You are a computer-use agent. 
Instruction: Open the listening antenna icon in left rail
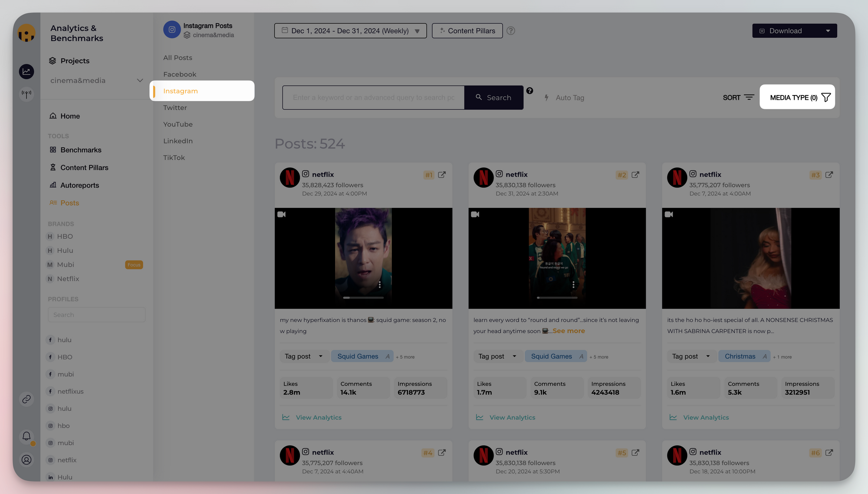(26, 94)
